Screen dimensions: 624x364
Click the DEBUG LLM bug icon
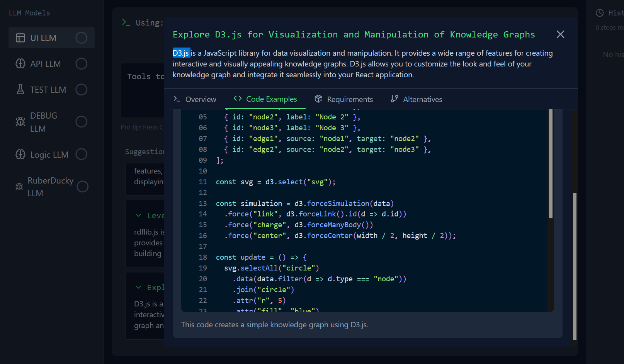coord(20,122)
